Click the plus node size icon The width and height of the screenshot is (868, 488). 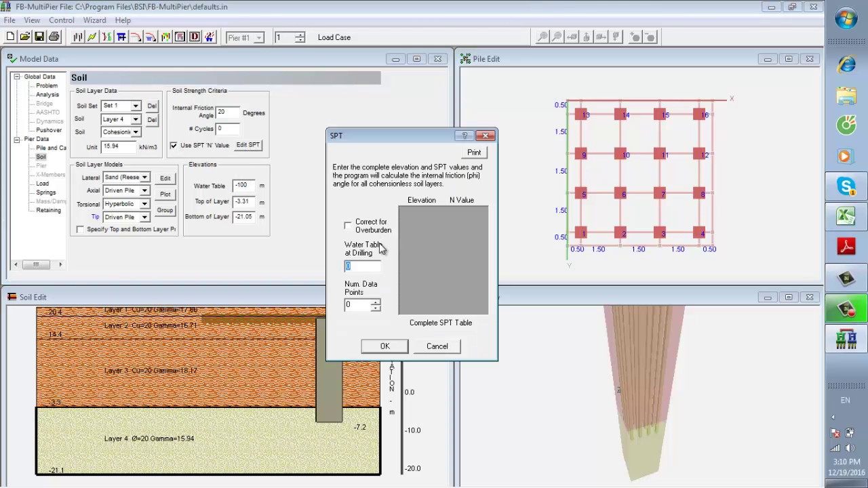point(635,37)
